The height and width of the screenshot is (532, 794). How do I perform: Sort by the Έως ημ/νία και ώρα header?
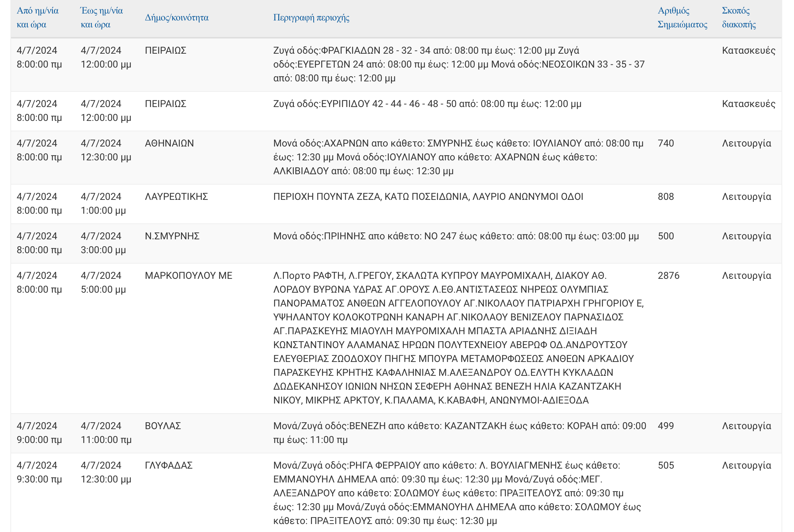(x=102, y=18)
